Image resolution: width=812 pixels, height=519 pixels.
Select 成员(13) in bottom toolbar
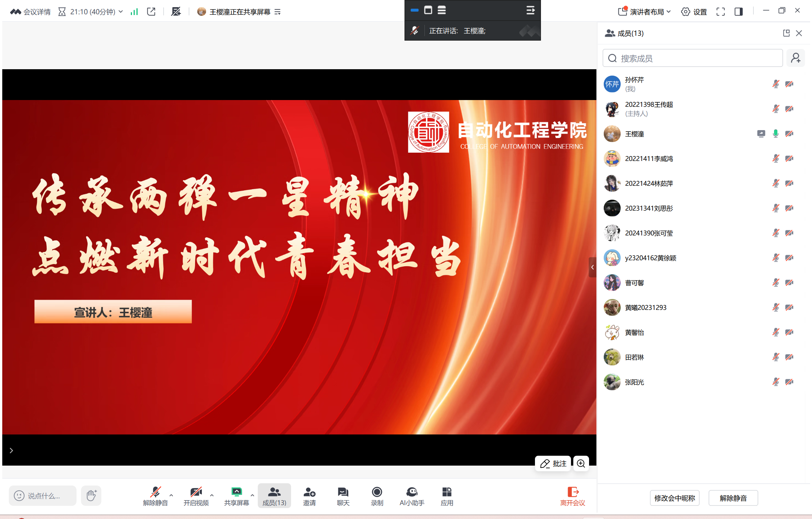274,496
